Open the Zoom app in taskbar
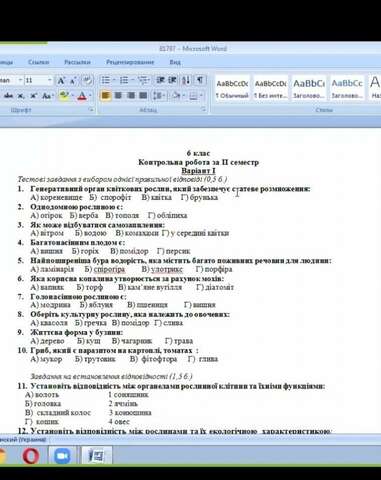The width and height of the screenshot is (381, 480). 62,456
